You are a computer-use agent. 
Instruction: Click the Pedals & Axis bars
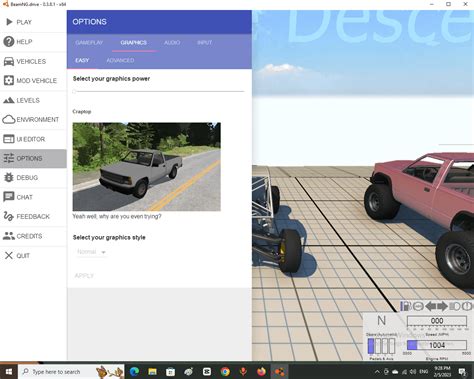pos(381,346)
